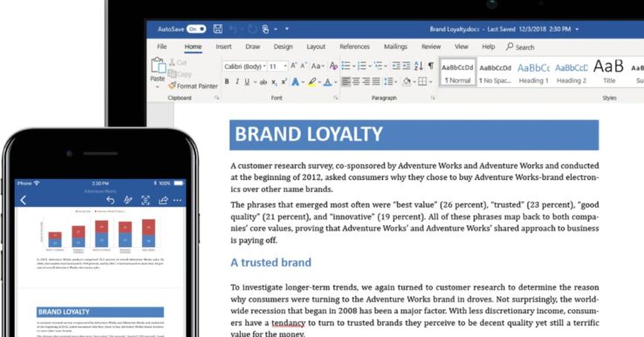This screenshot has height=337, width=644.
Task: Toggle Italic formatting
Action: [237, 82]
